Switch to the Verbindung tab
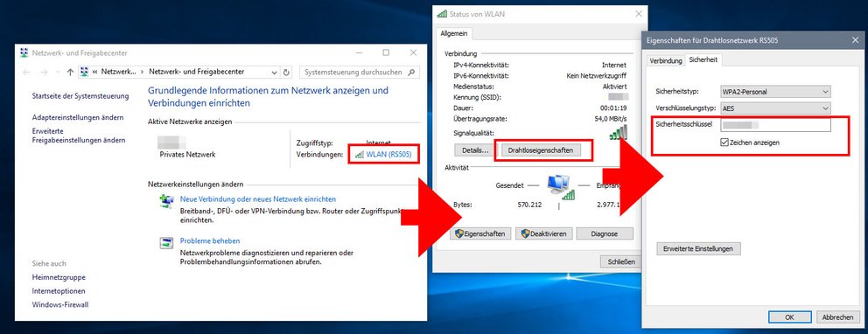 coord(665,61)
